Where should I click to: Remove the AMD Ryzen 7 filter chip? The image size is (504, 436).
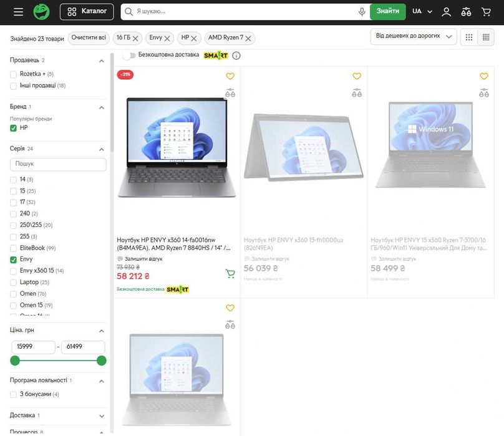click(248, 39)
